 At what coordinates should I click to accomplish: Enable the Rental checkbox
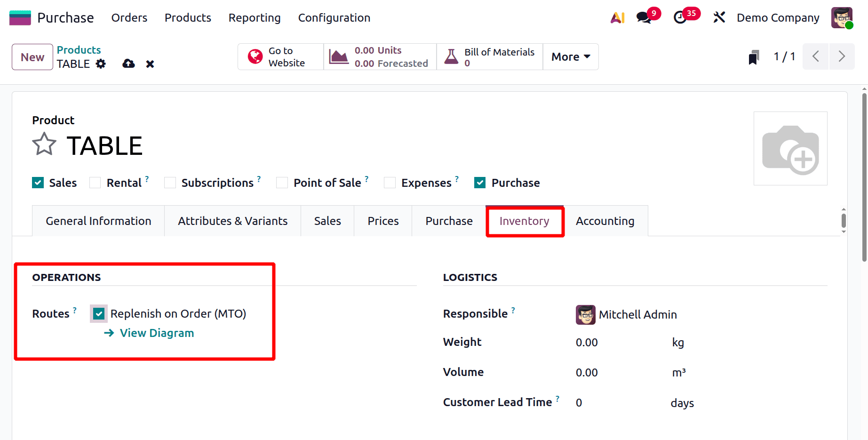pos(95,182)
